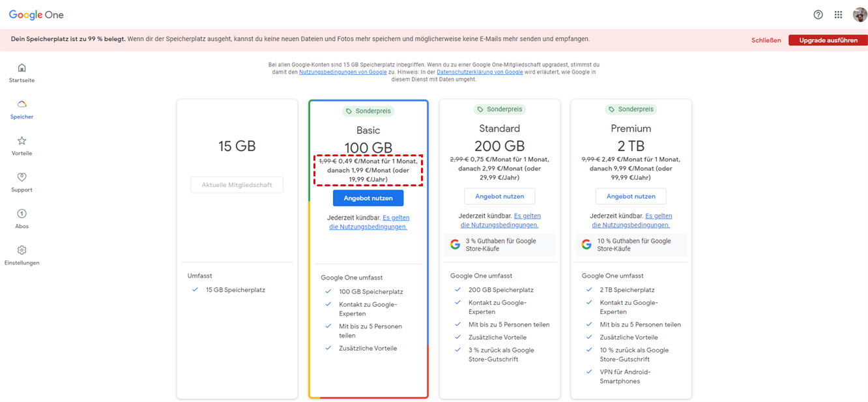Viewport: 868px width, 402px height.
Task: Dismiss storage warning with Schließen
Action: pyautogui.click(x=766, y=40)
